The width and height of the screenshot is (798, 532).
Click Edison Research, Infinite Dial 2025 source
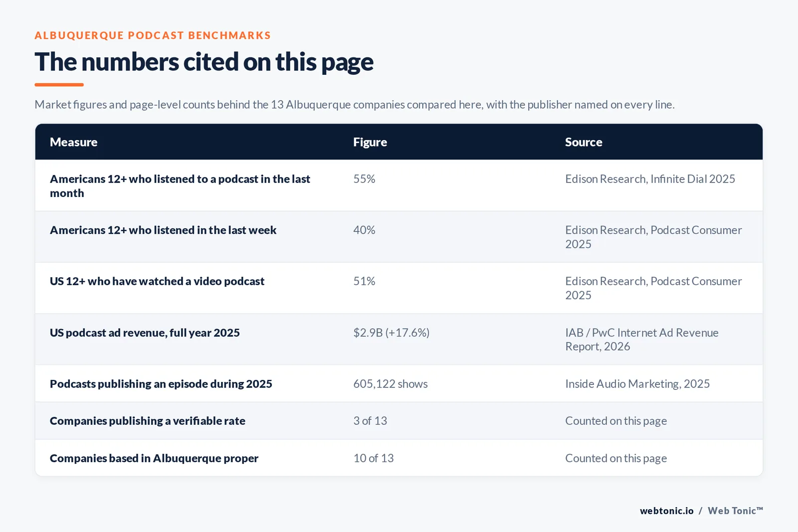650,179
